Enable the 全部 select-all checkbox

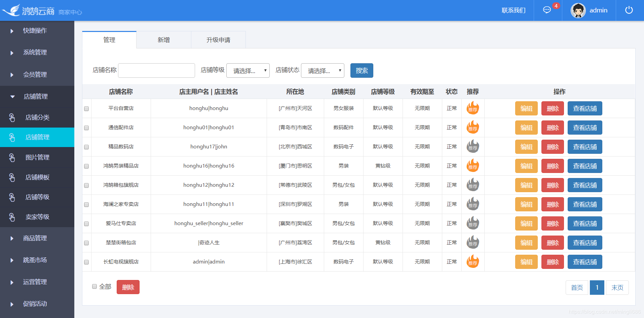pos(94,286)
